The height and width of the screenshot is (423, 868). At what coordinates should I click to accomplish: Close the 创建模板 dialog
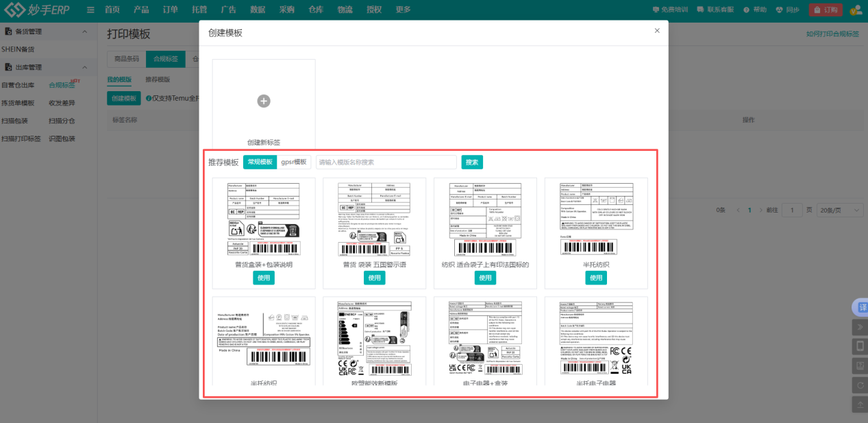tap(657, 31)
